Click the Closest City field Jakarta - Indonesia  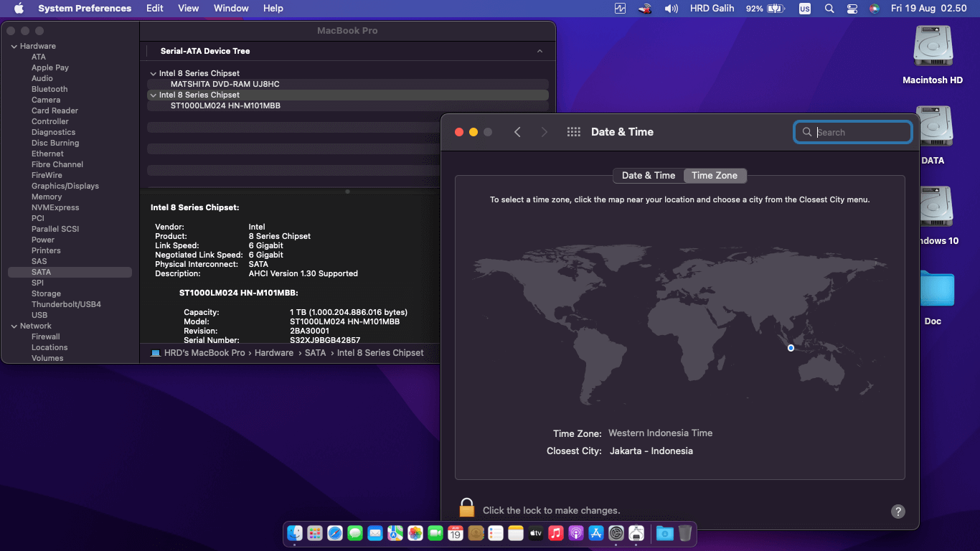(651, 451)
